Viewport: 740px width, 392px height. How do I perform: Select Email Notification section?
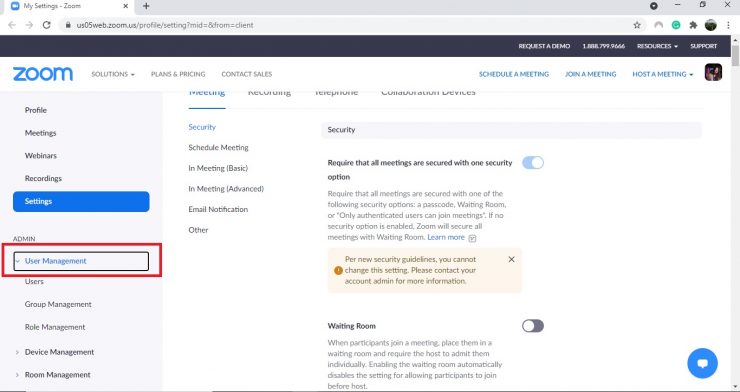coord(218,209)
